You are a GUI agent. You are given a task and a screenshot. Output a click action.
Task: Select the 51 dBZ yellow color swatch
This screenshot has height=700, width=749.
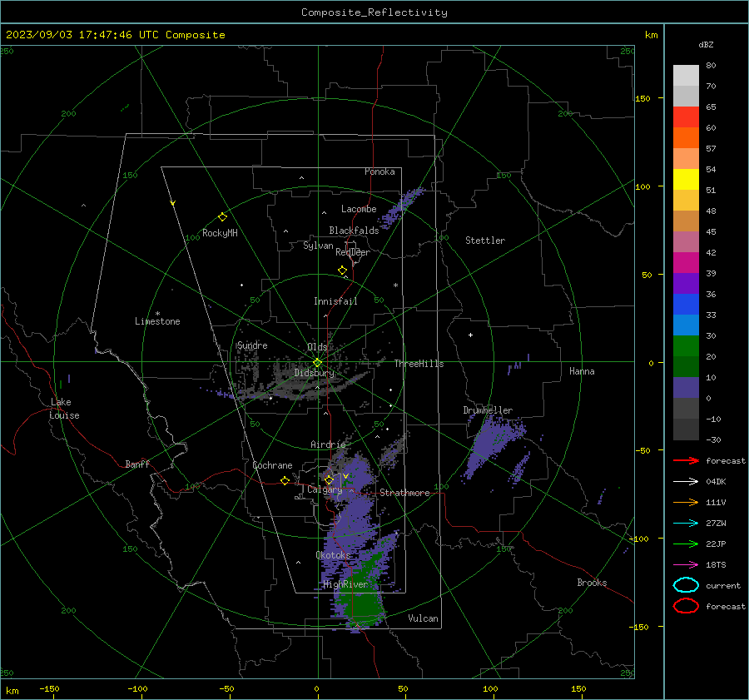pyautogui.click(x=686, y=179)
